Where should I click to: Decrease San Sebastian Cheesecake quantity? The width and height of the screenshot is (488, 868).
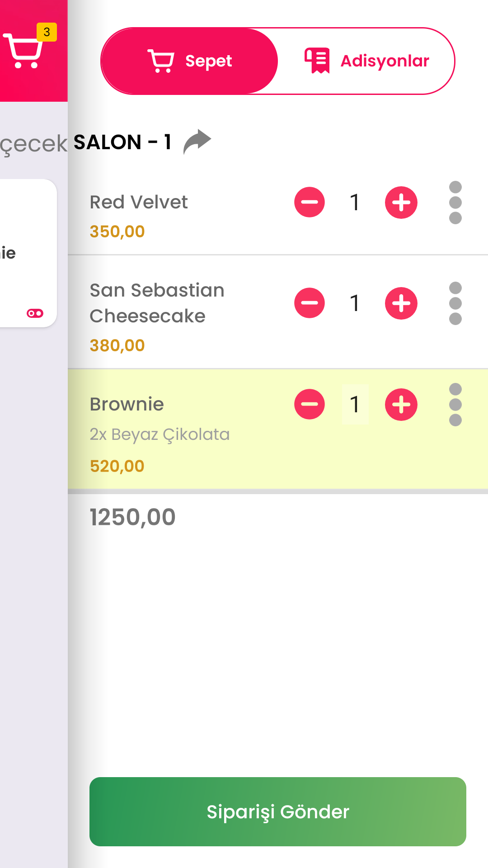(x=310, y=303)
